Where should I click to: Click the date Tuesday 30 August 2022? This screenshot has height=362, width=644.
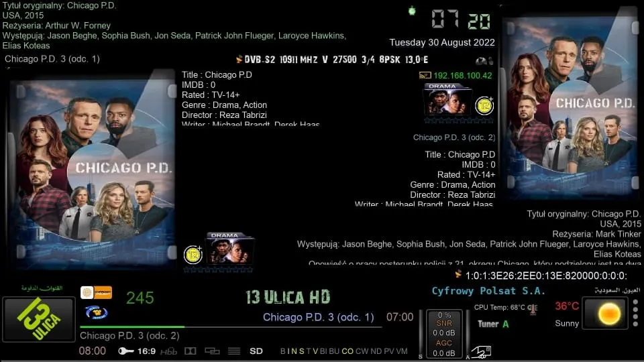pos(442,42)
